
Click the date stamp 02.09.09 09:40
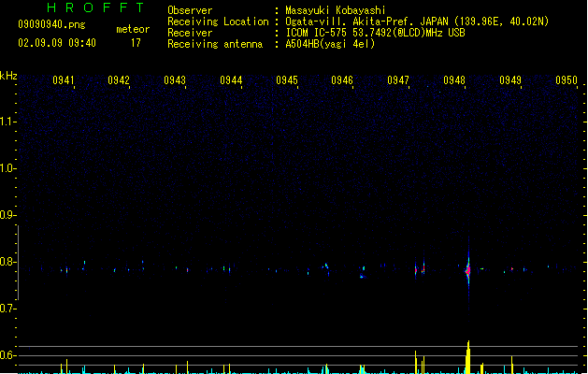(57, 43)
